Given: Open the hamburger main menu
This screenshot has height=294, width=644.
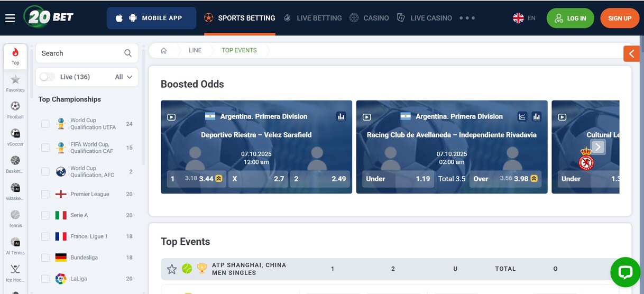Looking at the screenshot, I should 10,18.
